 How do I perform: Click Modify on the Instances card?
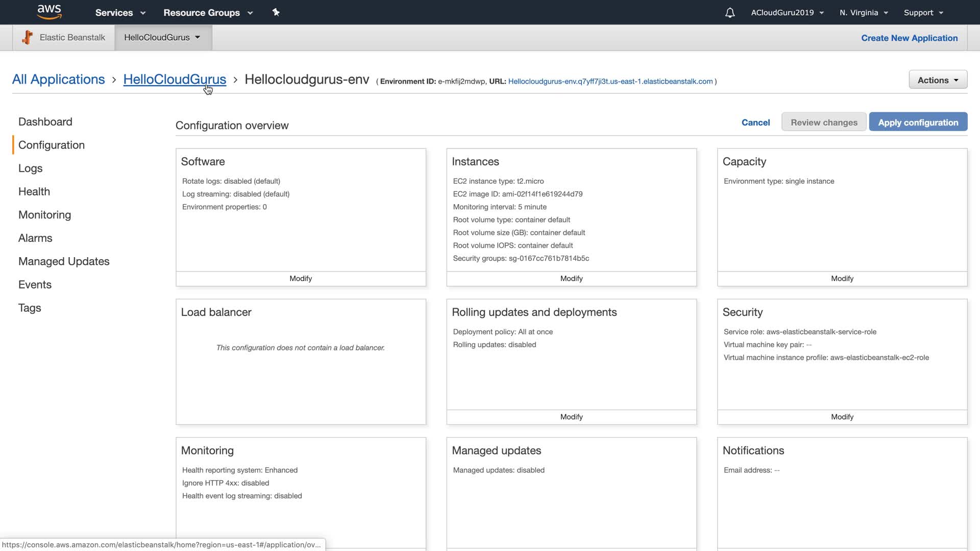click(571, 279)
